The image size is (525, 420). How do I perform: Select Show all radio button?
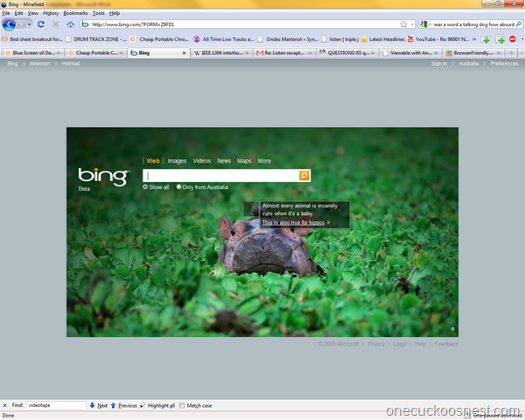tap(145, 187)
